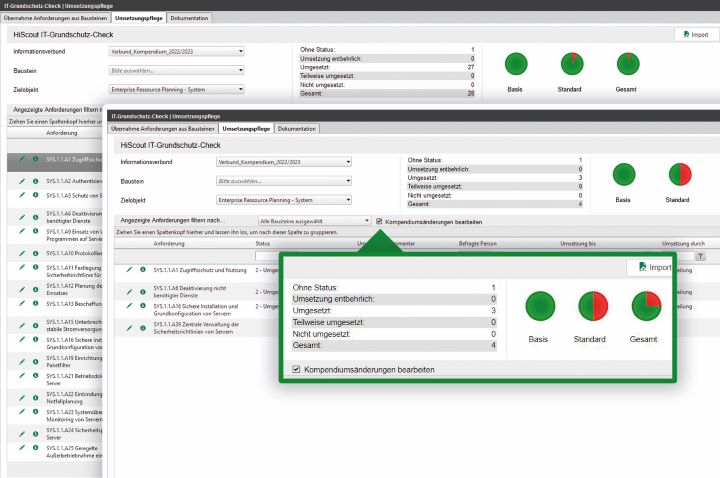Click info icon for SYS.1.1.A16 Sichere Installation
The width and height of the screenshot is (720, 478).
(143, 306)
